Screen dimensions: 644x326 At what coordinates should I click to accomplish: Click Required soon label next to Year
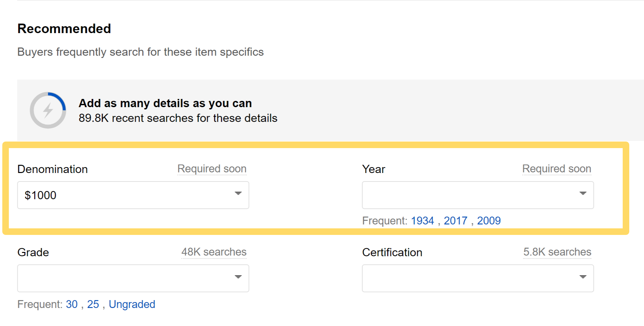point(556,169)
